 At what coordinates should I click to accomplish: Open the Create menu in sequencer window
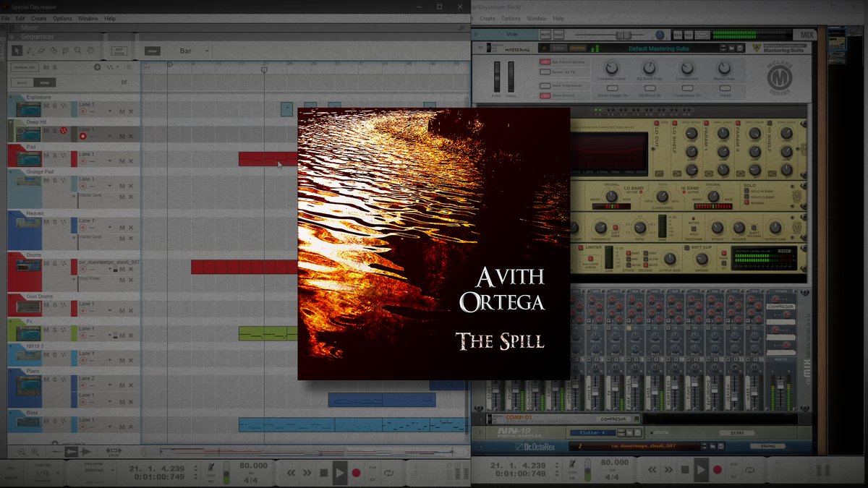(x=39, y=18)
